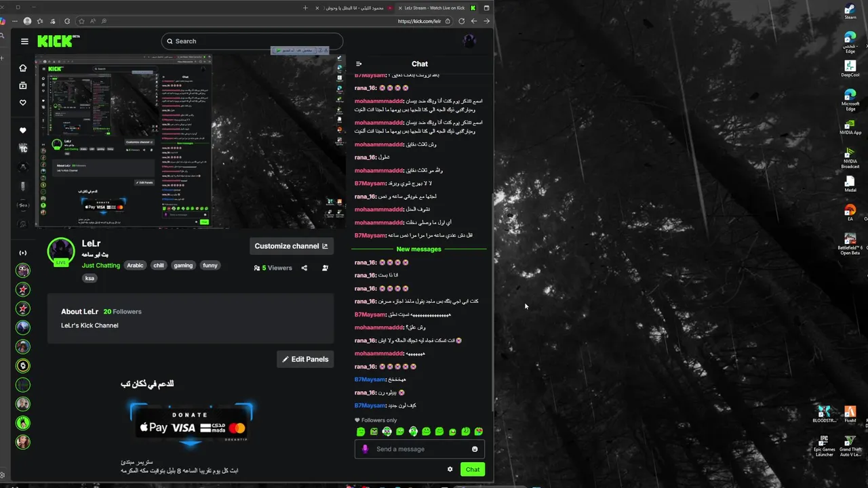This screenshot has width=868, height=488.
Task: Insert the first green Kick emote
Action: (x=361, y=432)
